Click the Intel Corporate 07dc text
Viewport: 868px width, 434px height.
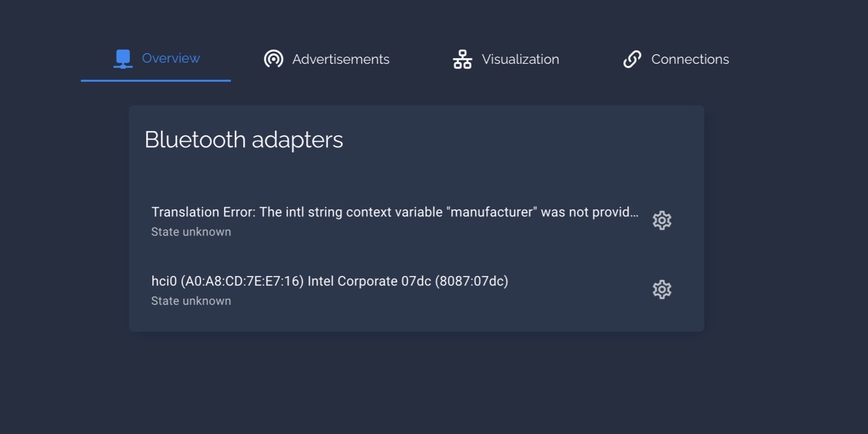[369, 281]
